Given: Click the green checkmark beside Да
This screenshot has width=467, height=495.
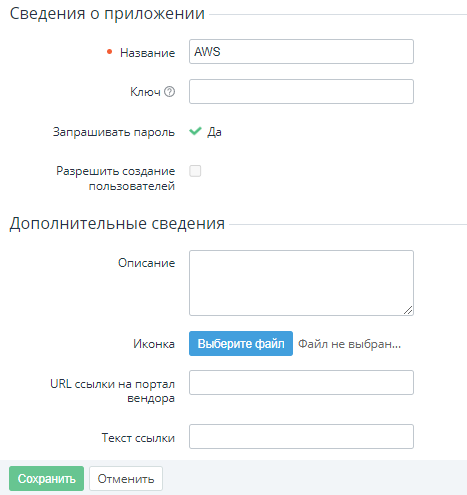Looking at the screenshot, I should [195, 131].
